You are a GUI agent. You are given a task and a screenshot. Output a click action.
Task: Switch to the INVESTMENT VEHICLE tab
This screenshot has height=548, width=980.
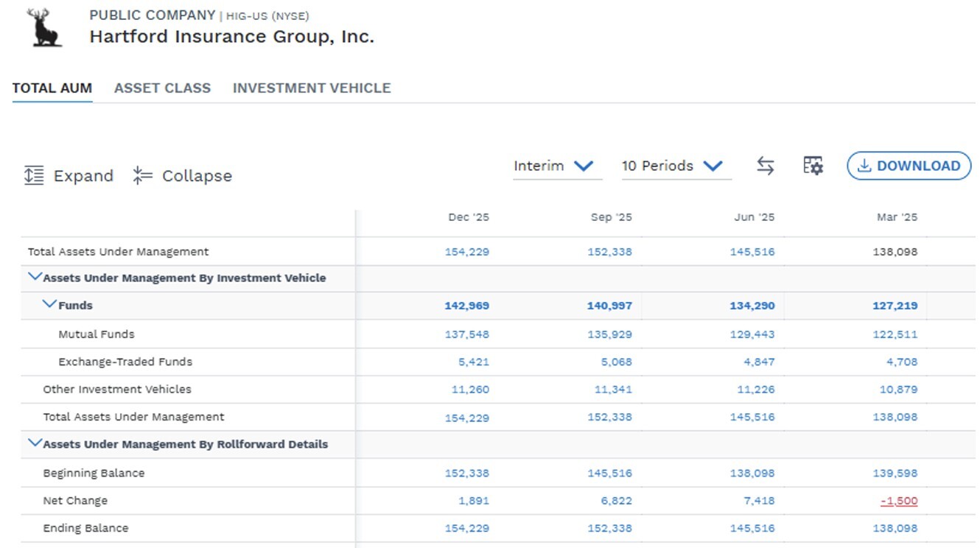click(x=312, y=88)
